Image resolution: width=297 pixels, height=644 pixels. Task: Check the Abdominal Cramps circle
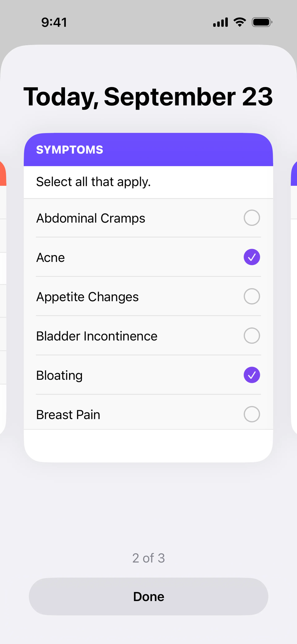[x=252, y=218]
